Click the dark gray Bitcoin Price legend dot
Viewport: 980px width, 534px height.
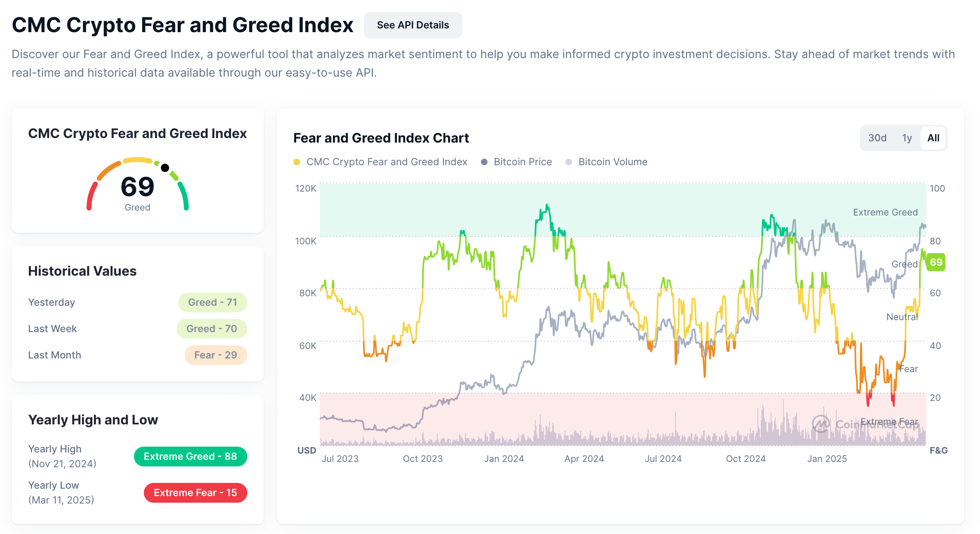point(484,162)
